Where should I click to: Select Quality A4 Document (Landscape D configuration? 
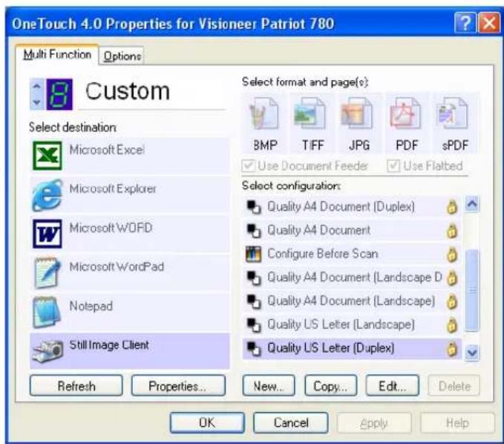tap(352, 278)
